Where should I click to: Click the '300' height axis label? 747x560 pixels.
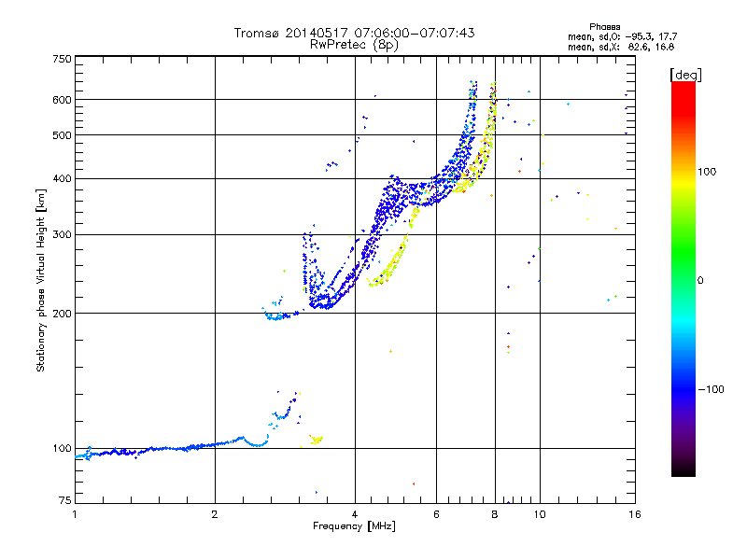62,235
